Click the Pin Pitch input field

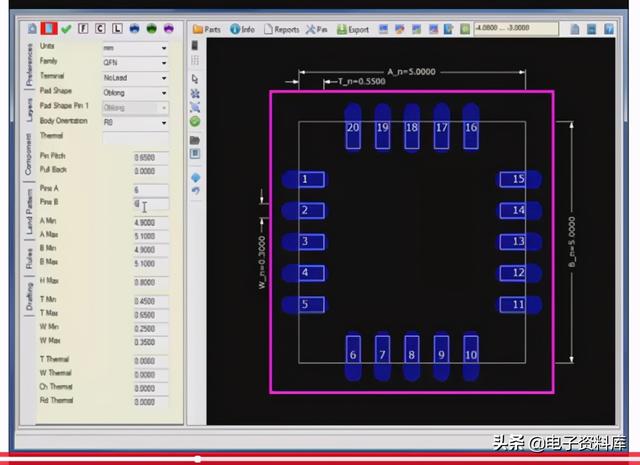pos(151,157)
